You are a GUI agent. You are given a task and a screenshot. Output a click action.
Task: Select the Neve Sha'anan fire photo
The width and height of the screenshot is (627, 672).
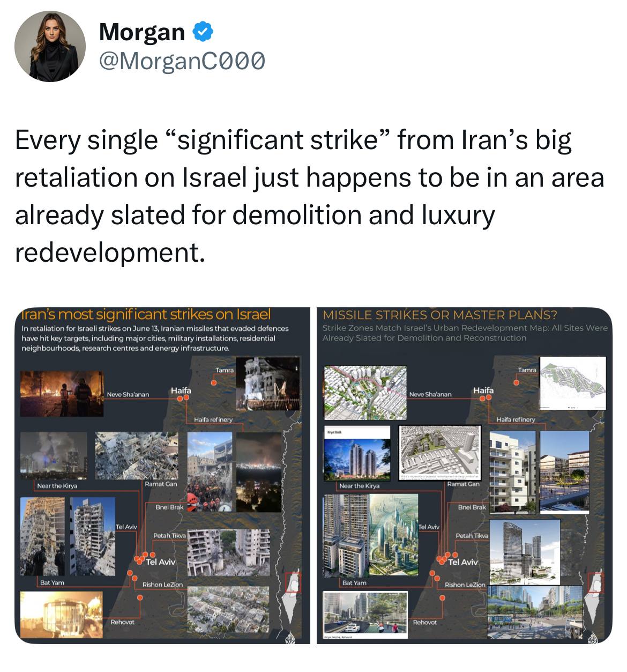[62, 394]
